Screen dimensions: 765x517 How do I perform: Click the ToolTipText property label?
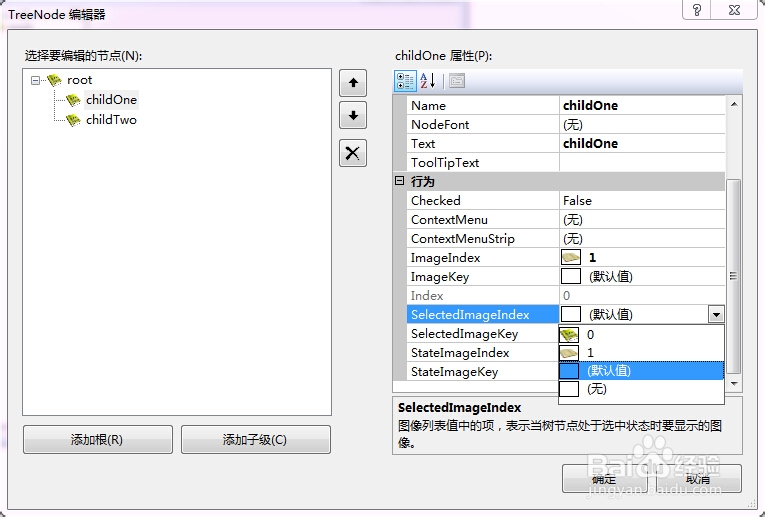tap(445, 162)
